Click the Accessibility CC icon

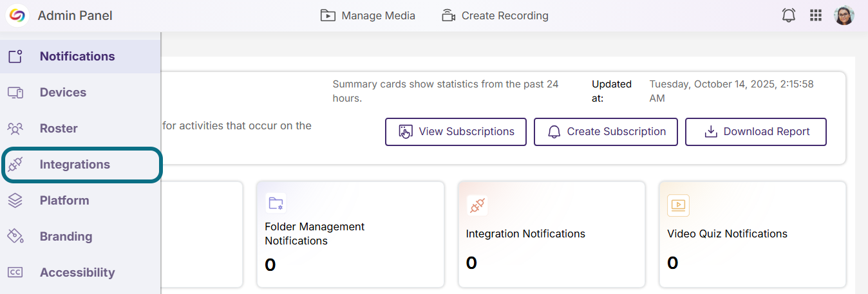pos(15,273)
